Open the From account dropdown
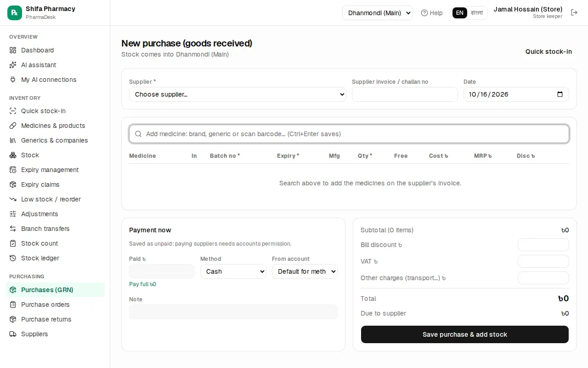This screenshot has width=588, height=368. point(305,271)
